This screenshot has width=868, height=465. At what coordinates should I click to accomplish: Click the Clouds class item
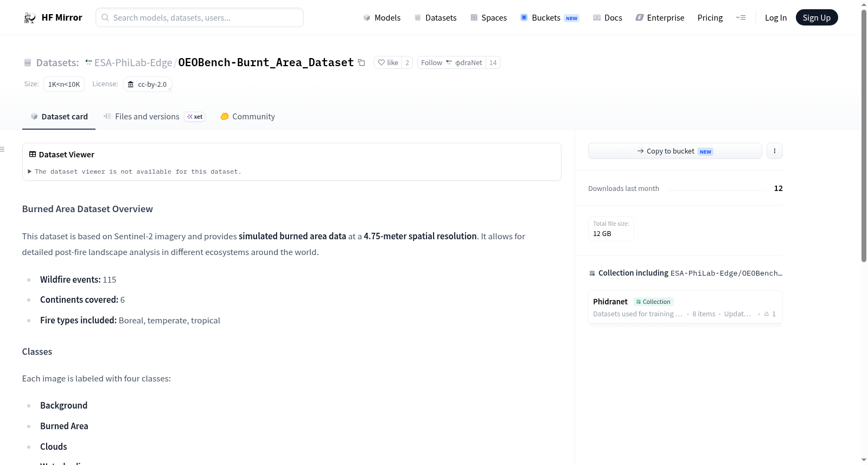point(54,447)
